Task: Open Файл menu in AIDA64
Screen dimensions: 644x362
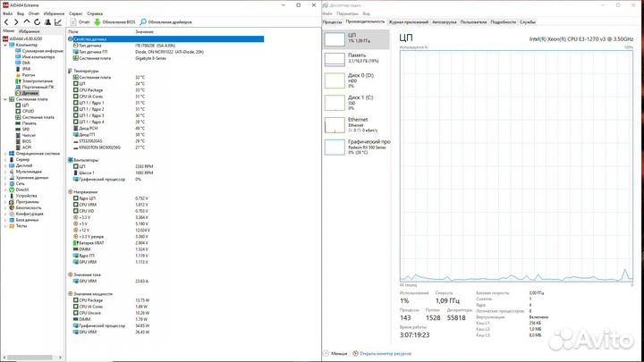Action: tap(7, 13)
